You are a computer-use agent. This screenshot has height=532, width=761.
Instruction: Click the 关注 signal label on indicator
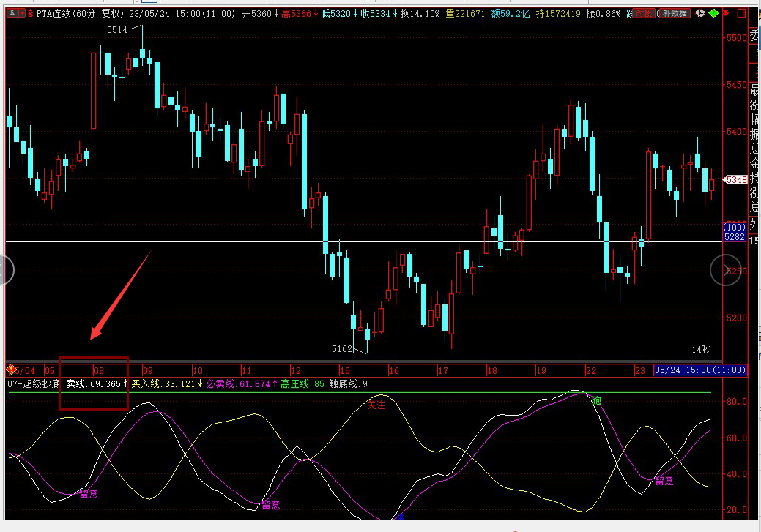tap(376, 405)
